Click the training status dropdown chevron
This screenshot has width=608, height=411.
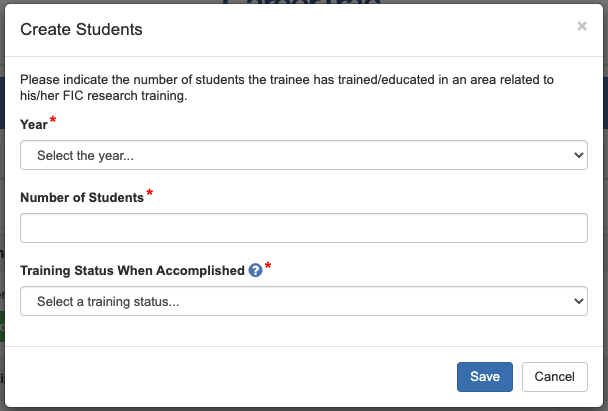pyautogui.click(x=577, y=301)
